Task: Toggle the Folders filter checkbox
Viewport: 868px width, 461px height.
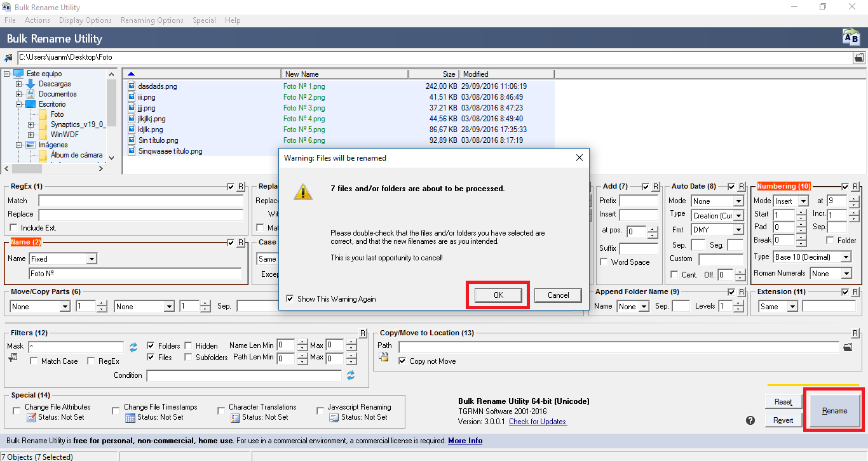Action: click(x=151, y=345)
